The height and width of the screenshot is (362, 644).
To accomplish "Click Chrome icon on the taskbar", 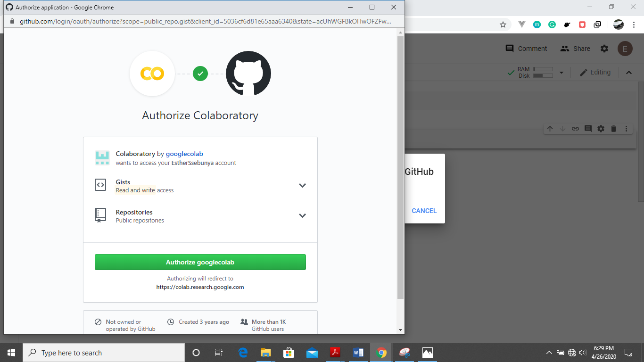I will pos(381,353).
